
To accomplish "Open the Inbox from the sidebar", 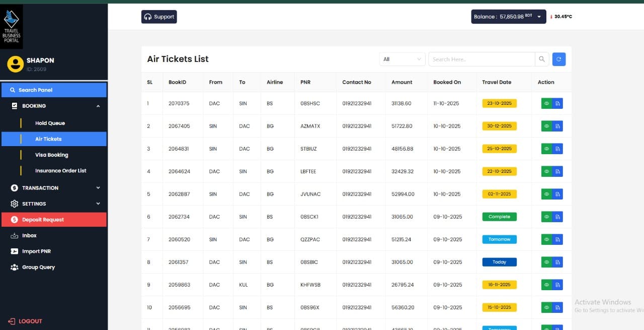I will coord(29,235).
